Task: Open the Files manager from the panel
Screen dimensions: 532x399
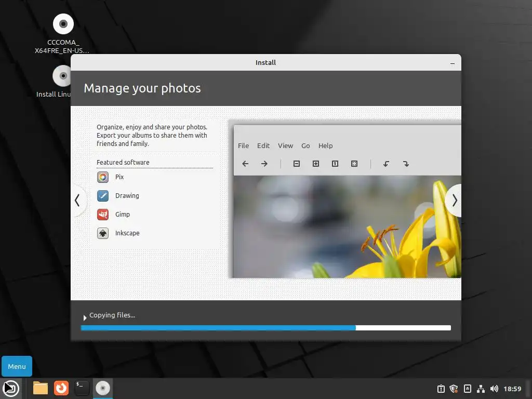Action: click(41, 388)
